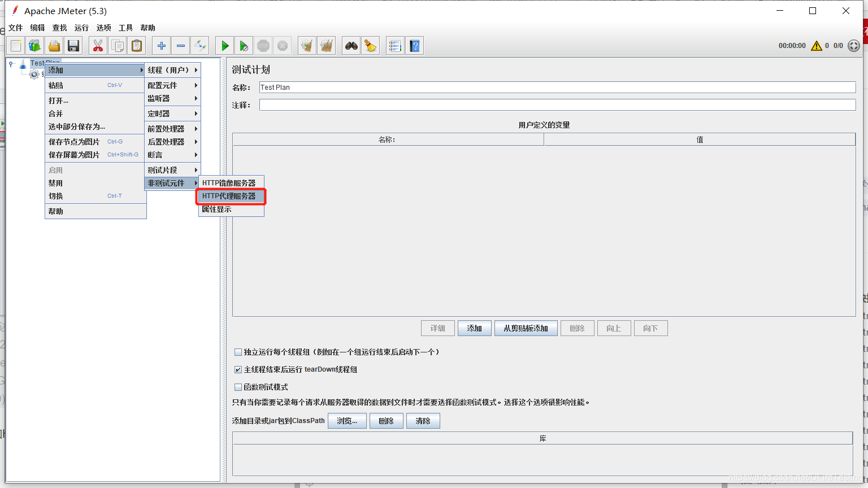
Task: Choose 切换 from context menu
Action: pos(95,196)
